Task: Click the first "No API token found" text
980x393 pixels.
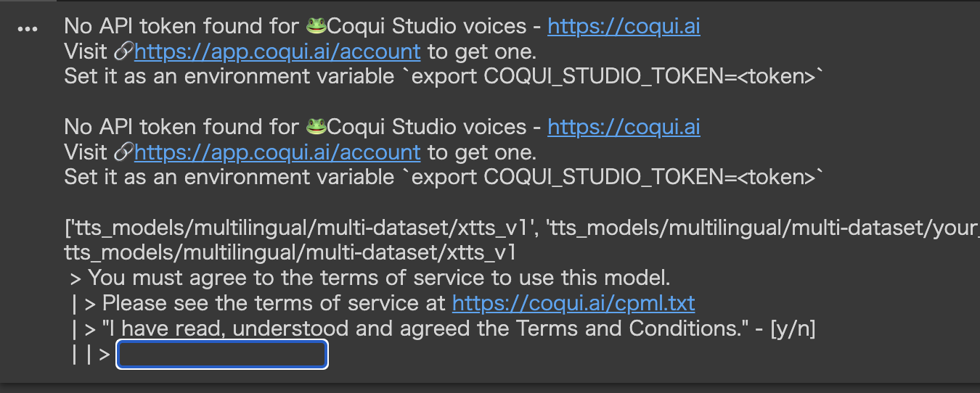Action: [x=181, y=27]
